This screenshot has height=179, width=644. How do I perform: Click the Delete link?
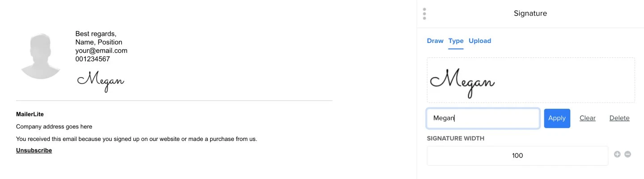619,118
